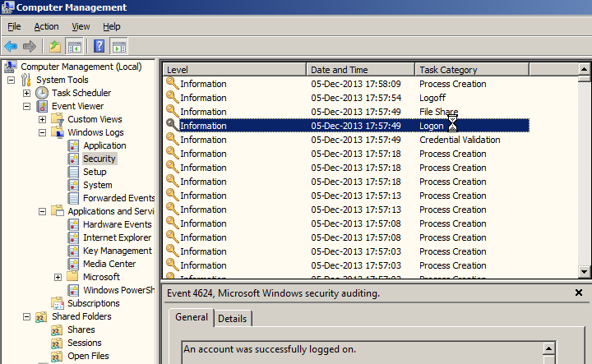This screenshot has height=364, width=592.
Task: Click the Back arrow toolbar icon
Action: 11,46
